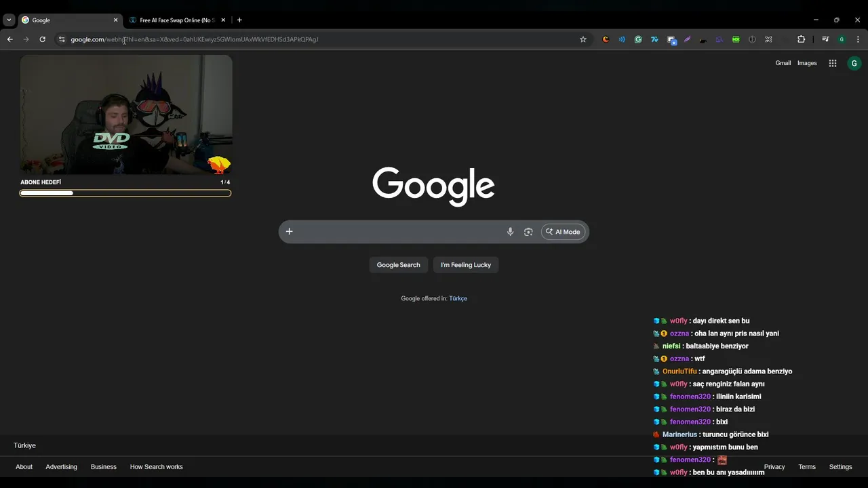Click the Google Search button
This screenshot has height=488, width=868.
point(398,265)
